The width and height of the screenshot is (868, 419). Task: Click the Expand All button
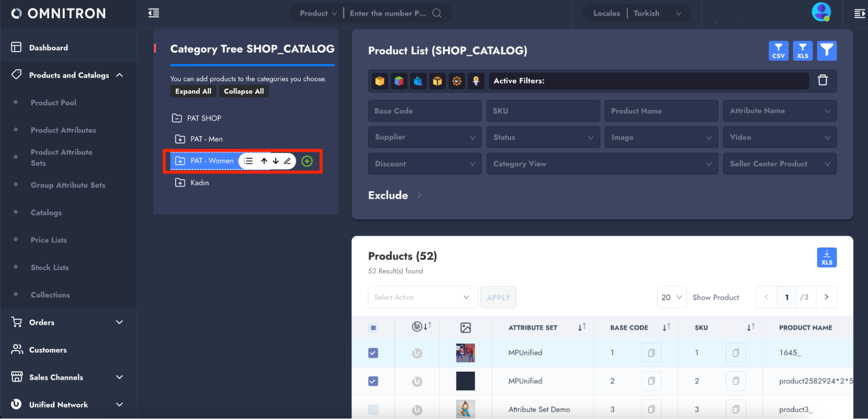(x=193, y=91)
